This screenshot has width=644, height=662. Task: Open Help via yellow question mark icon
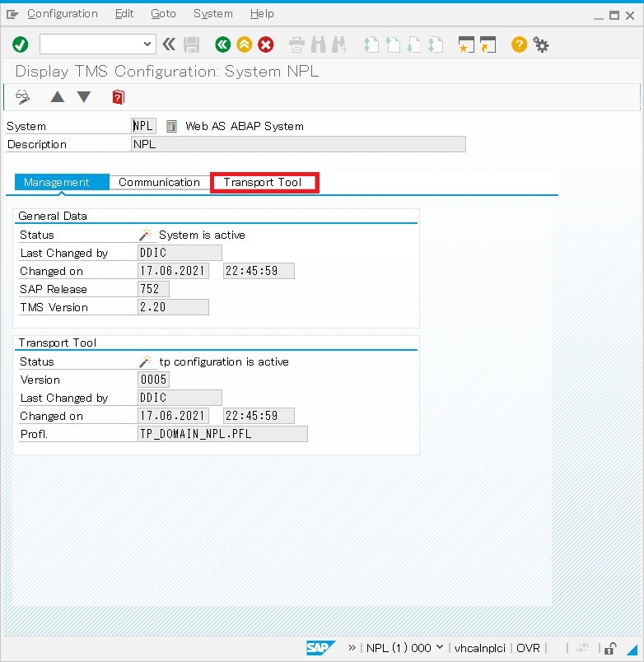[519, 44]
